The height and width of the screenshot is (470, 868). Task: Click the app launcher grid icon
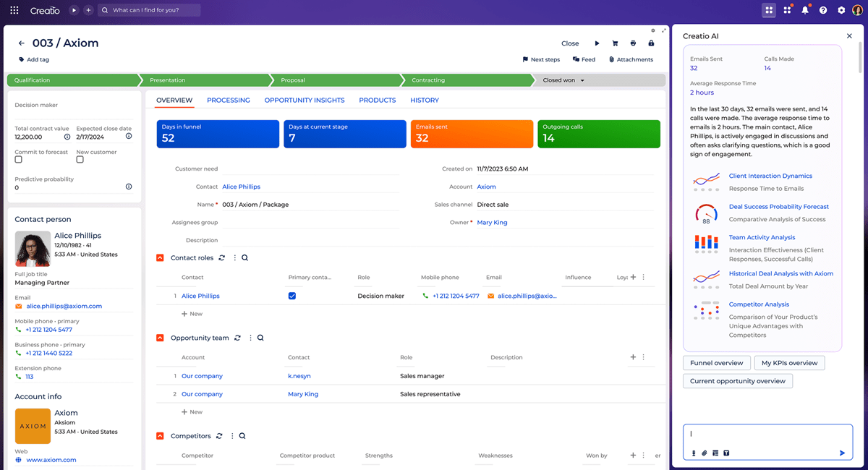click(x=14, y=10)
